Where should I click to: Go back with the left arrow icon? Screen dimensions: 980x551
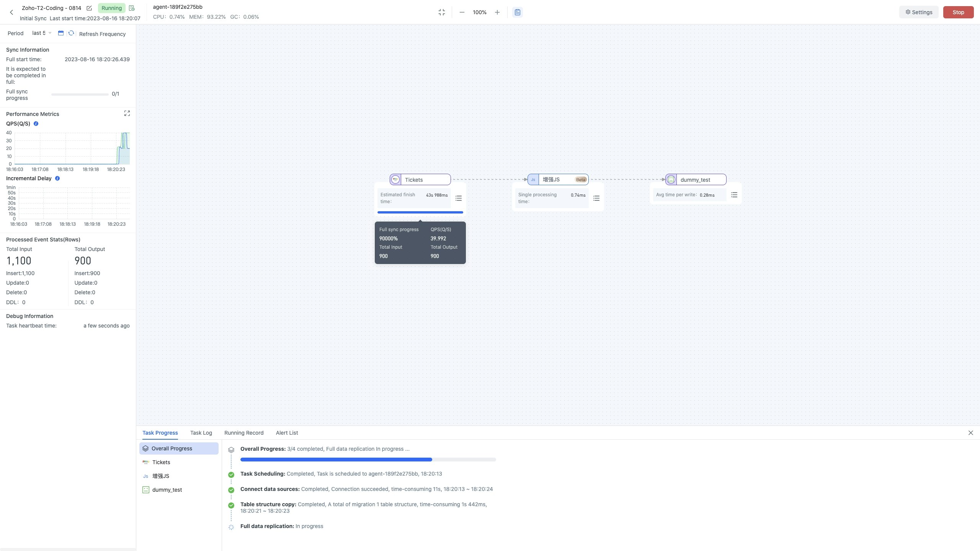point(11,12)
